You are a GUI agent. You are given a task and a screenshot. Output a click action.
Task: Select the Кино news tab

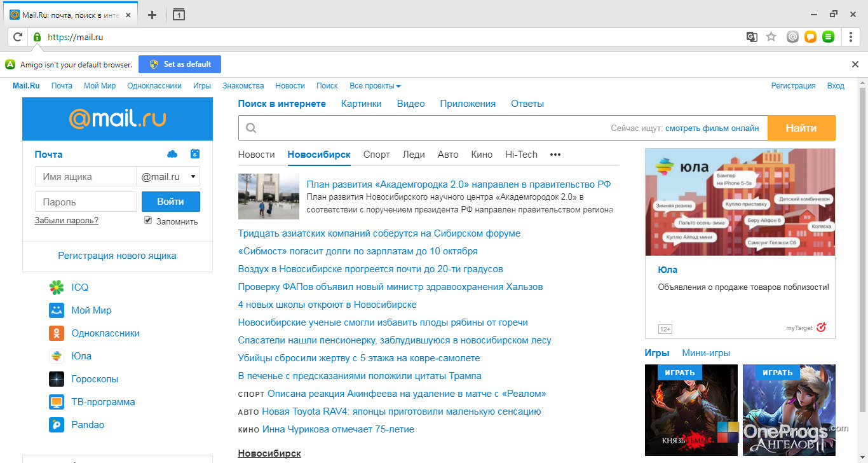pos(482,155)
